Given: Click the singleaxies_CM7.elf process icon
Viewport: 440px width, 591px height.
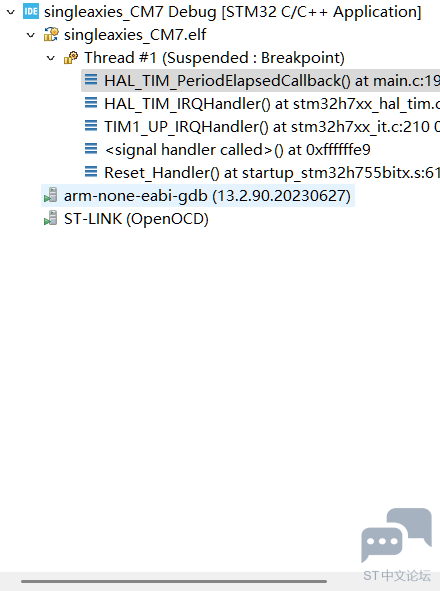Looking at the screenshot, I should [51, 35].
